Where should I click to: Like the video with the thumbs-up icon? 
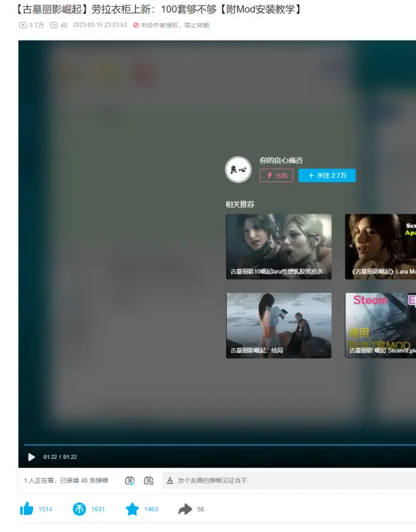click(x=26, y=509)
